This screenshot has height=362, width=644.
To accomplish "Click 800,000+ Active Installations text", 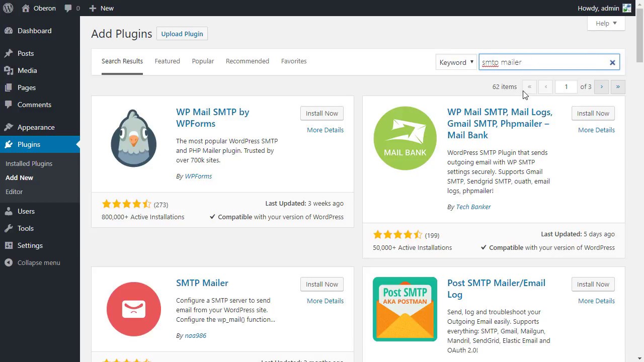I will tap(143, 217).
